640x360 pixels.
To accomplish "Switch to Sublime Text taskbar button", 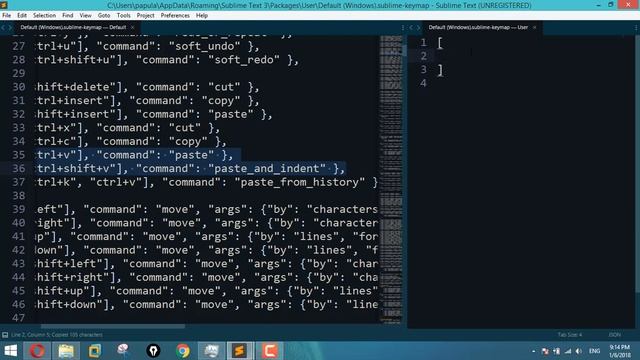I will pyautogui.click(x=240, y=351).
